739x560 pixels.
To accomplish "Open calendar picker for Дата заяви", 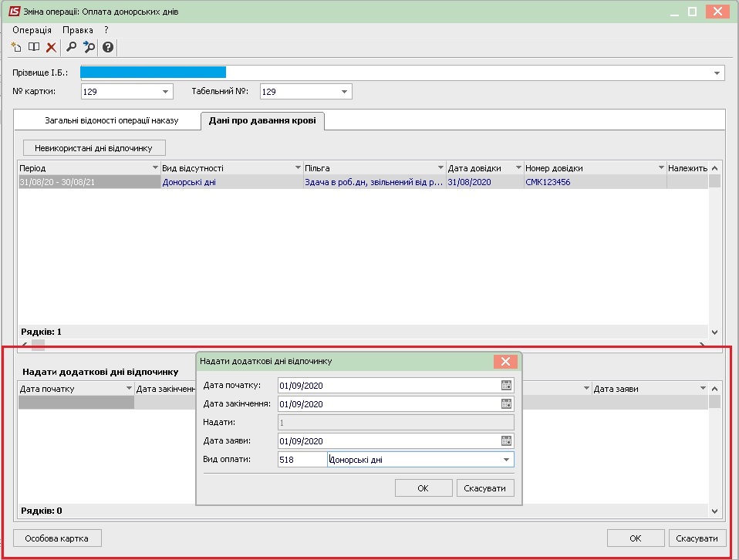I will (x=506, y=440).
